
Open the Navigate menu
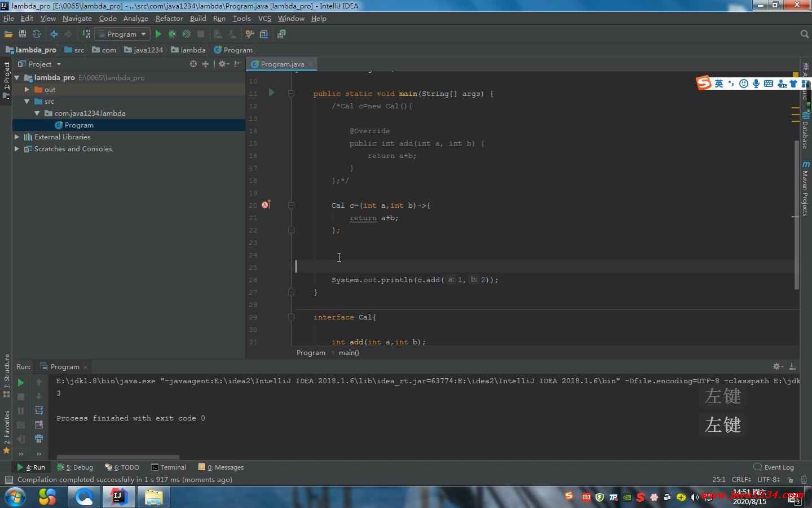77,18
